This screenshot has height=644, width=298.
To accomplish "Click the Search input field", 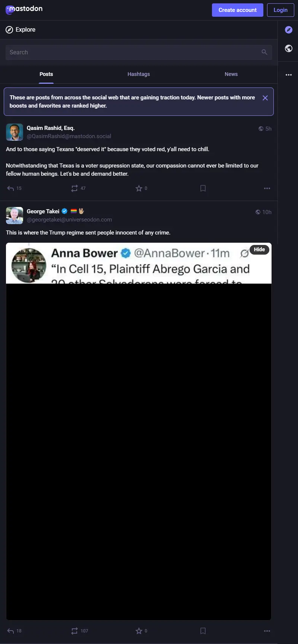I will (139, 52).
